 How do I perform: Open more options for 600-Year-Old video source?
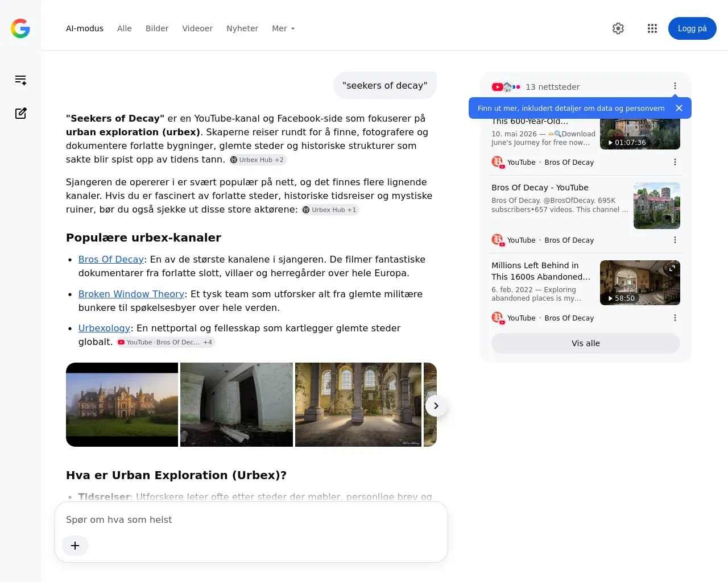pyautogui.click(x=675, y=162)
